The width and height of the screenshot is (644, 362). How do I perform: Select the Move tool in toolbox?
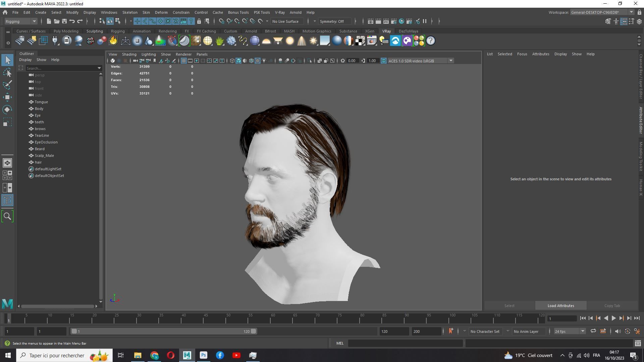[7, 97]
